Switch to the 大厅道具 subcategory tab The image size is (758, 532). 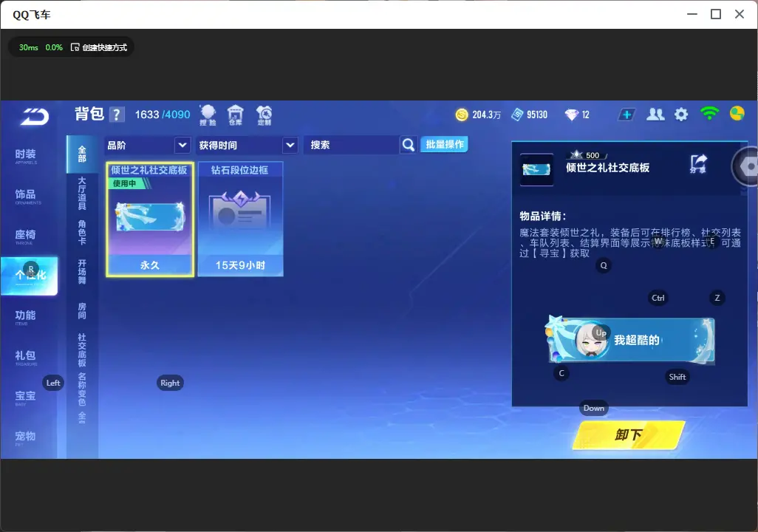[x=82, y=194]
